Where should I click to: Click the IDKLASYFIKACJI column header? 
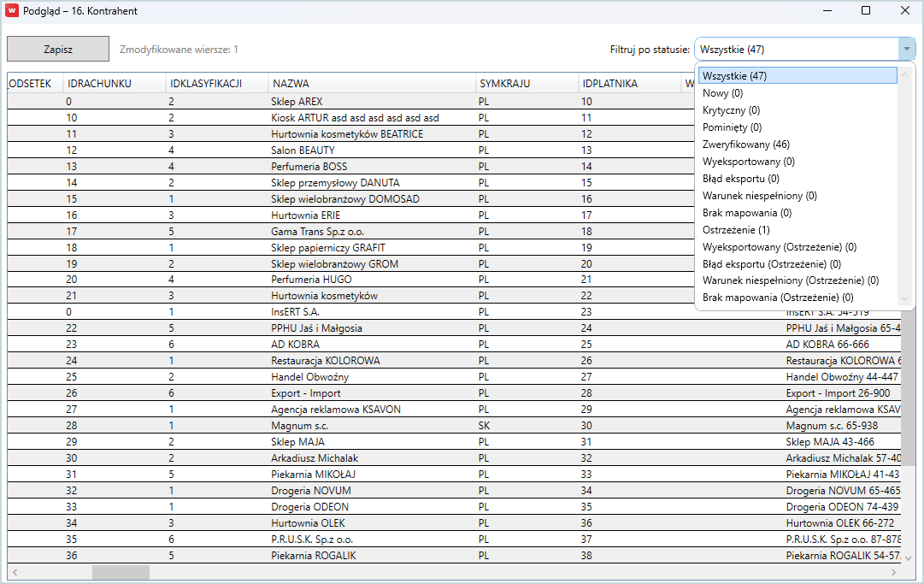pos(206,84)
